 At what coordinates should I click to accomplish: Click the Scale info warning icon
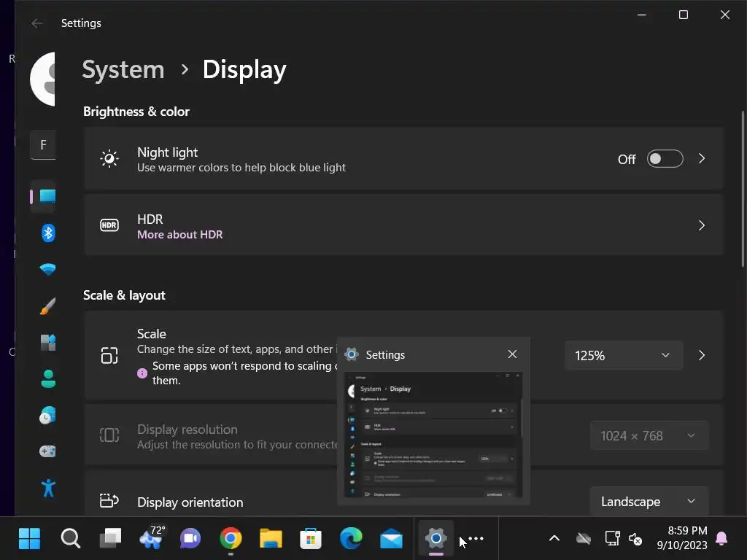pyautogui.click(x=142, y=373)
